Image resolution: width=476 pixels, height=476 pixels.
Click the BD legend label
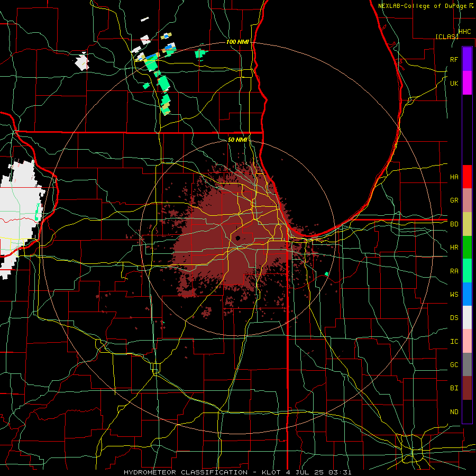tap(454, 224)
